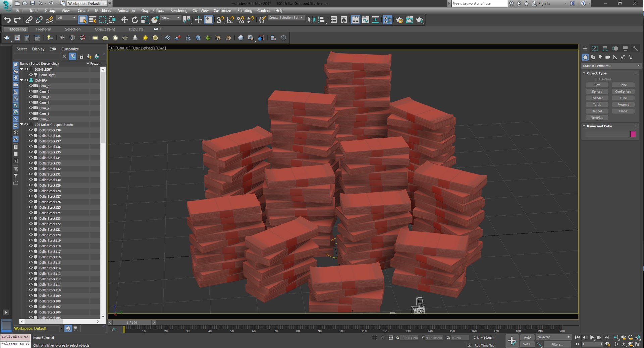Screen dimensions: 644x348
Task: Switch to Lights category icon
Action: coord(600,57)
